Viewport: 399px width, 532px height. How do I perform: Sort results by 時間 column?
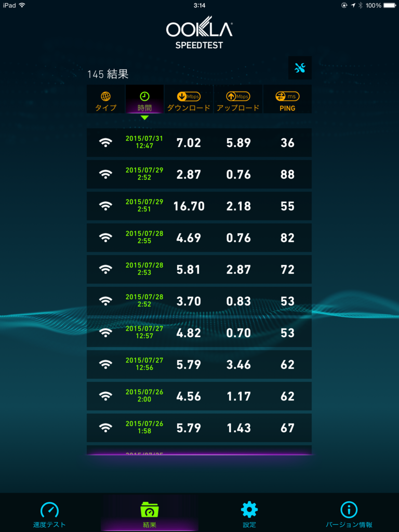[144, 99]
